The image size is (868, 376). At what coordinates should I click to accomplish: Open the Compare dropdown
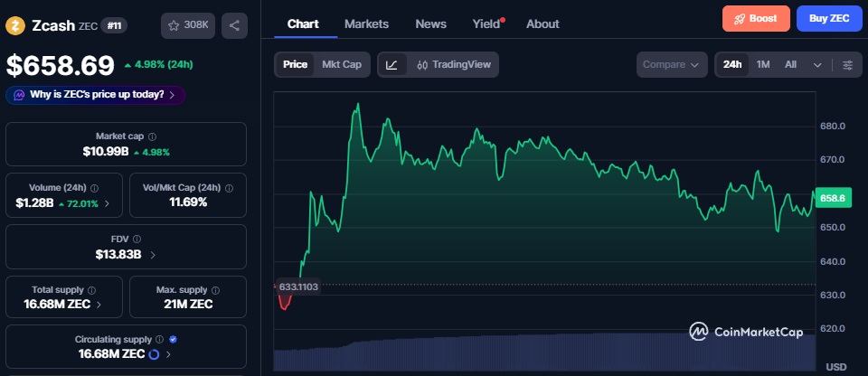click(672, 65)
